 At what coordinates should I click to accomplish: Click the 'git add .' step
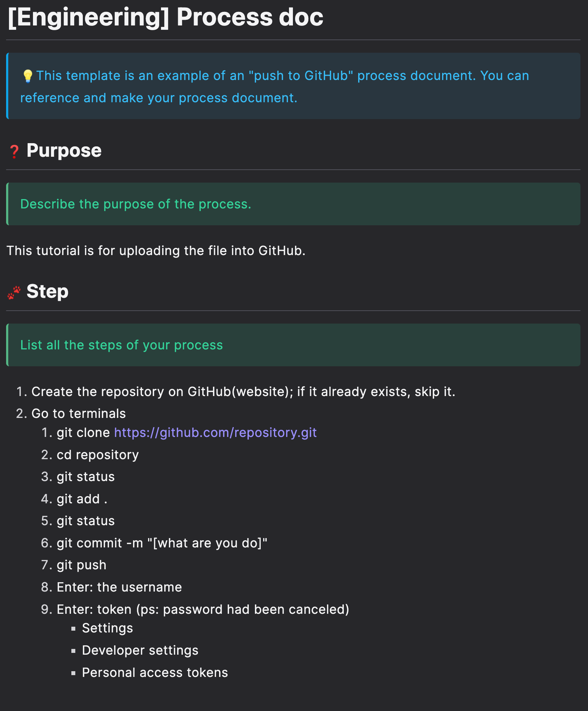point(82,499)
